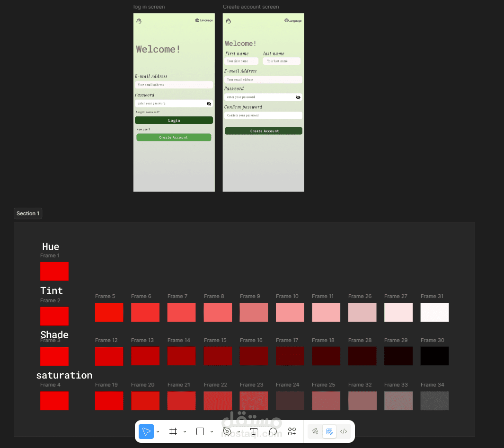Select the Text tool
This screenshot has width=504, height=448.
[254, 431]
